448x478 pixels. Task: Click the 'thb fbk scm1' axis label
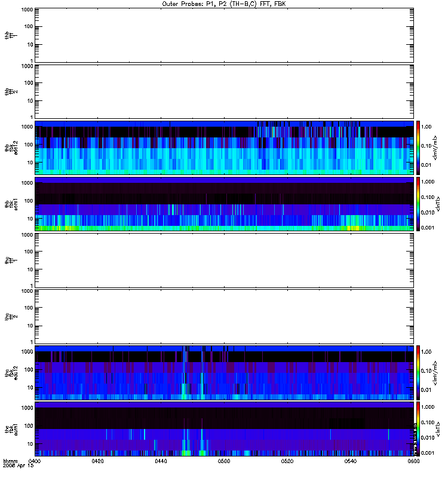pyautogui.click(x=11, y=204)
